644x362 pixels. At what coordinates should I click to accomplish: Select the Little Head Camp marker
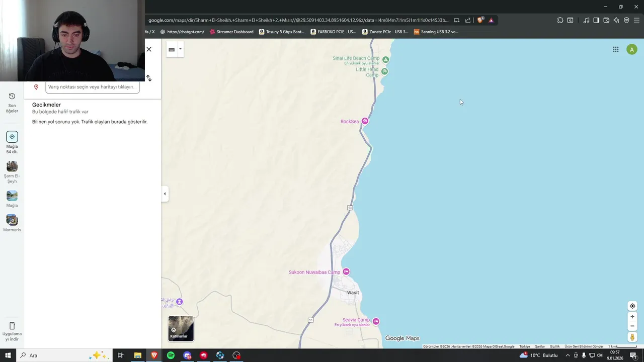(384, 71)
